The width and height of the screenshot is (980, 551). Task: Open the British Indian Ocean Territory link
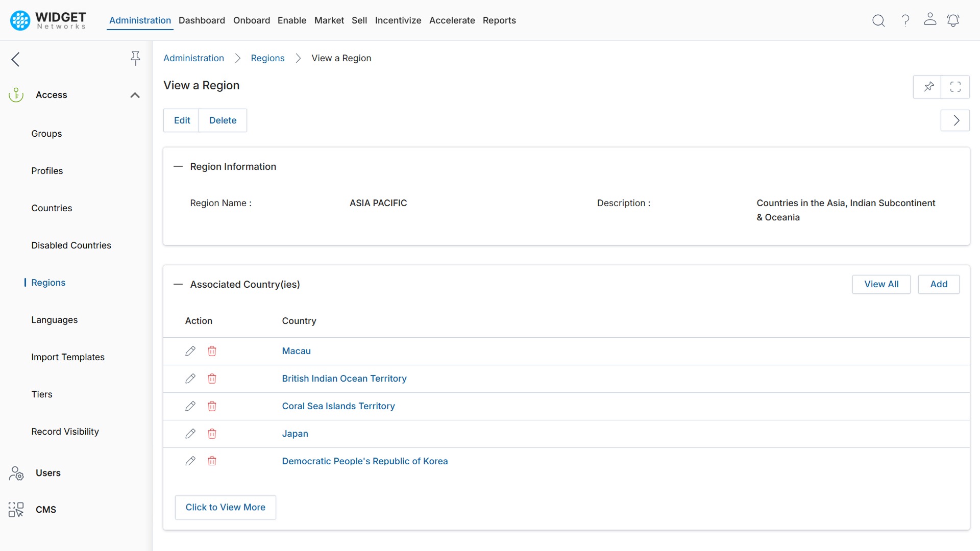tap(344, 379)
